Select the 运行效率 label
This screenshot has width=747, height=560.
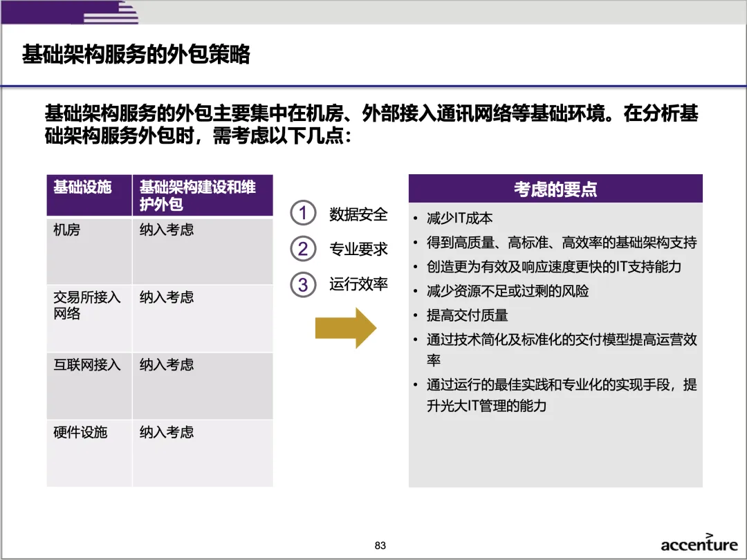click(358, 284)
